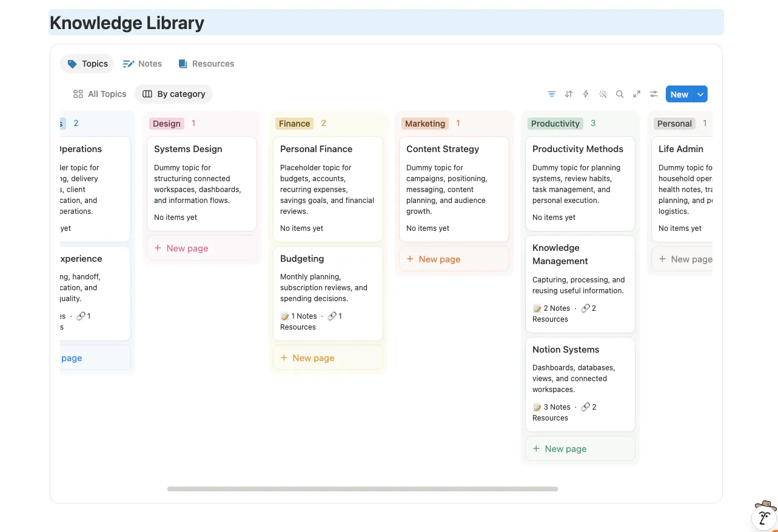Add New page in Finance column
This screenshot has height=532, width=778.
click(328, 357)
